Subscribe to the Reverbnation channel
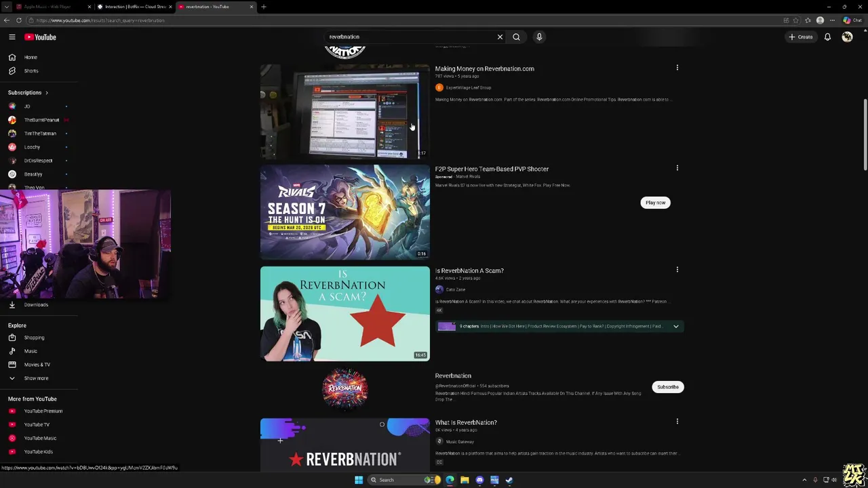This screenshot has width=868, height=488. coord(667,387)
